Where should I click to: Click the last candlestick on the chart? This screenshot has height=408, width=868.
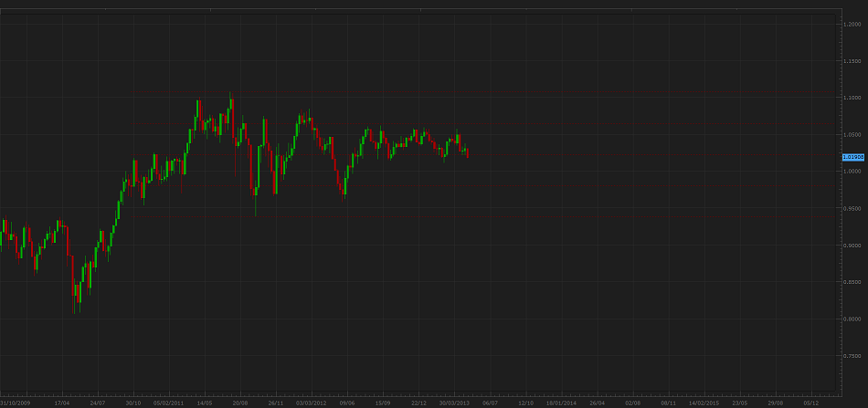coord(468,153)
